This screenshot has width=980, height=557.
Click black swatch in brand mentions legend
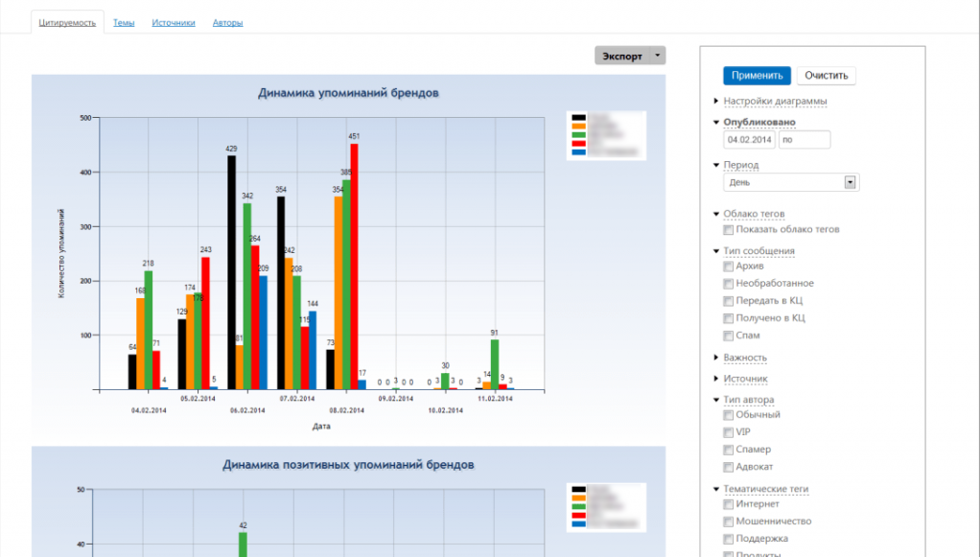(x=579, y=118)
